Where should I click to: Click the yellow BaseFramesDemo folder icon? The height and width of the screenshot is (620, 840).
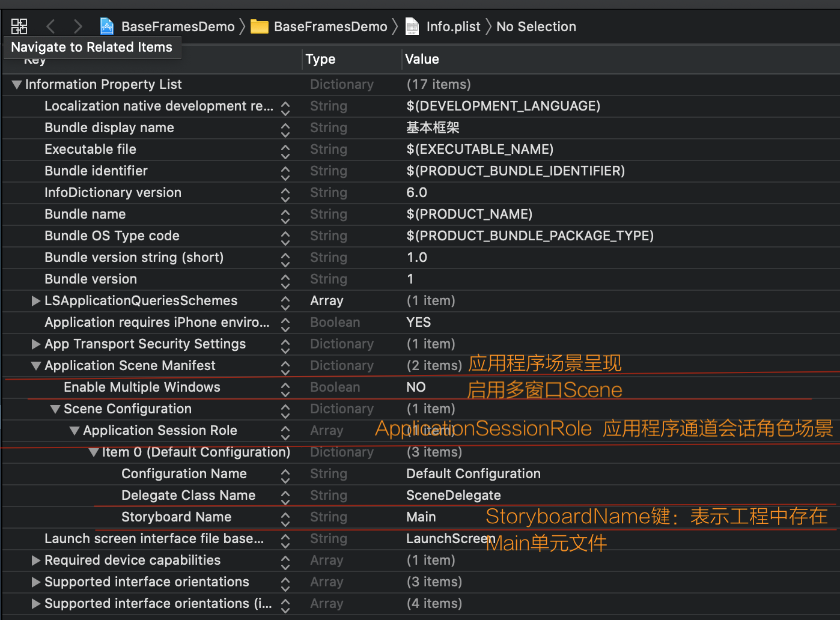260,26
